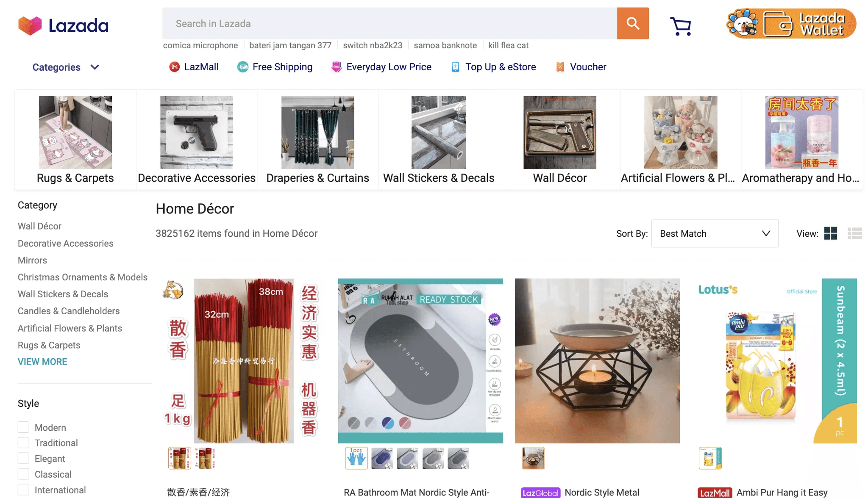Select the Mirrors category link
Viewport: 868px width, 498px height.
point(32,260)
